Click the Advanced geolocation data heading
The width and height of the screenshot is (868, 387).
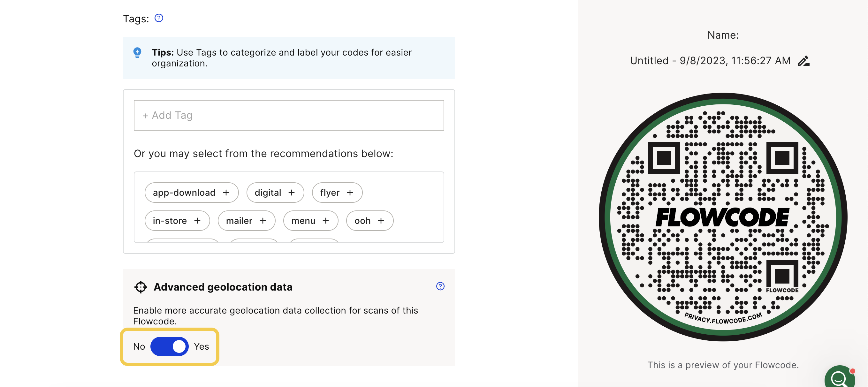223,287
